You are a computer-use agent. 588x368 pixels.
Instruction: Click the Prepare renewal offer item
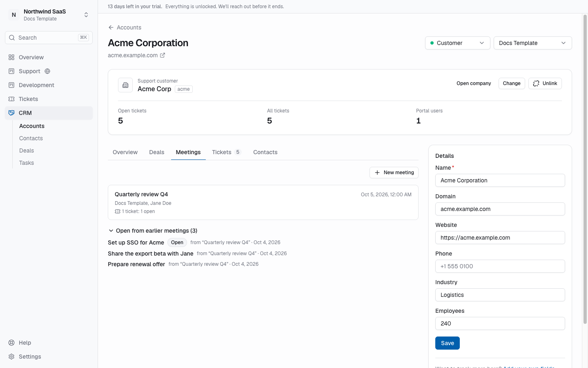136,264
